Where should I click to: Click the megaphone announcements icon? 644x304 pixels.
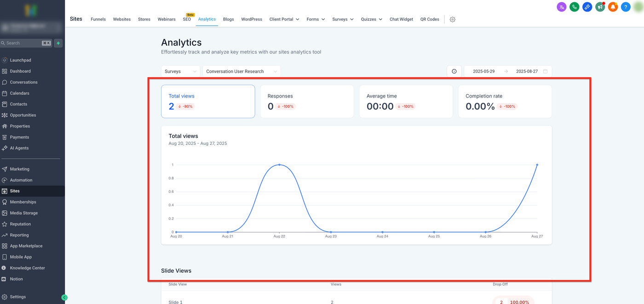[600, 7]
